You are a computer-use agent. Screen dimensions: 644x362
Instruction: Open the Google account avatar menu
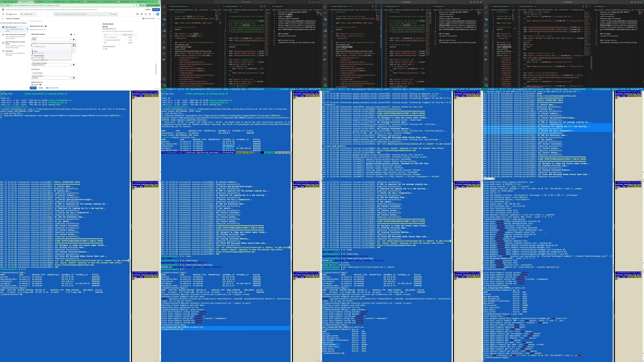pyautogui.click(x=158, y=14)
